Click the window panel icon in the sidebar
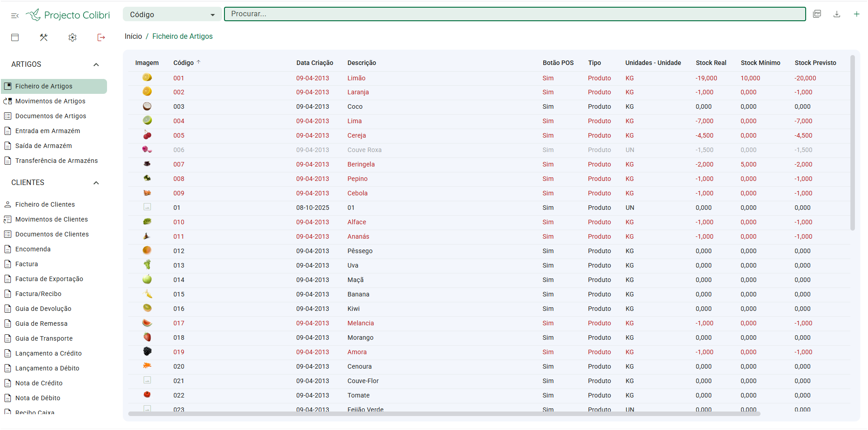Image resolution: width=868 pixels, height=430 pixels. tap(15, 37)
